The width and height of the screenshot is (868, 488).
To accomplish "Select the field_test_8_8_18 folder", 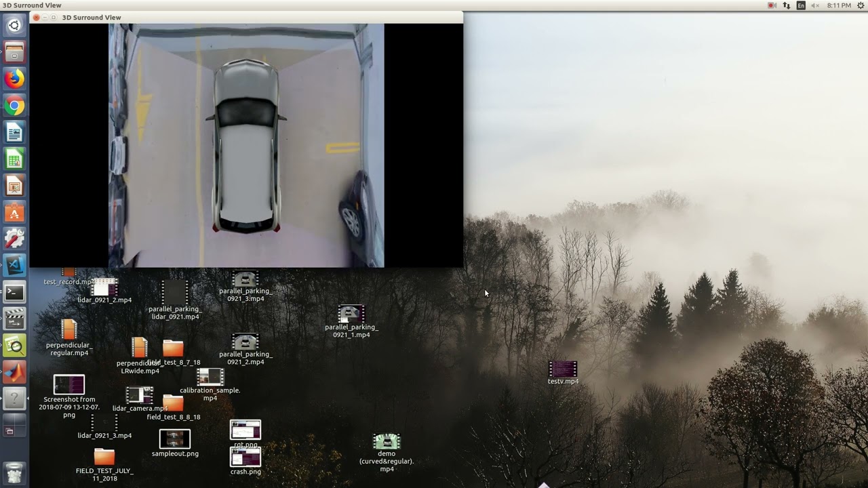I will tap(174, 408).
